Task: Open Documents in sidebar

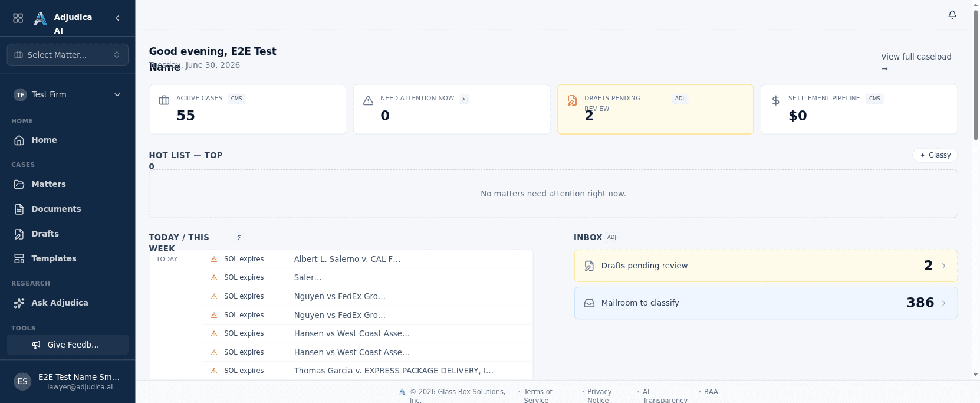Action: (x=68, y=209)
